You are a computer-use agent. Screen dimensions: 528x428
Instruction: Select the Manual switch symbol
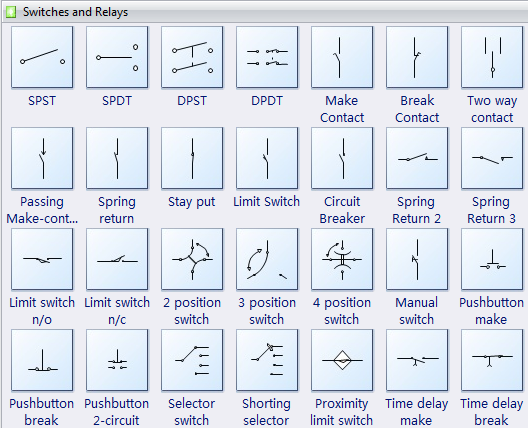tap(417, 259)
